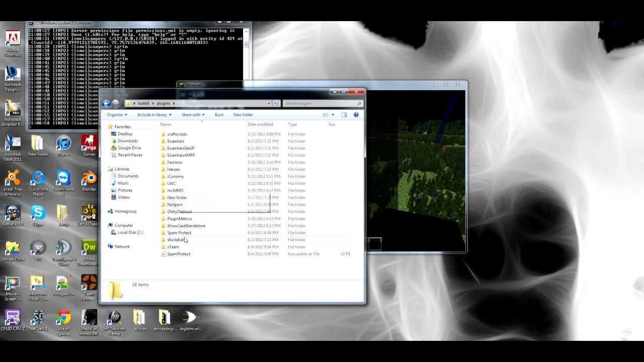Launch iTunes from the desktop
The image size is (644, 362).
pyautogui.click(x=63, y=146)
